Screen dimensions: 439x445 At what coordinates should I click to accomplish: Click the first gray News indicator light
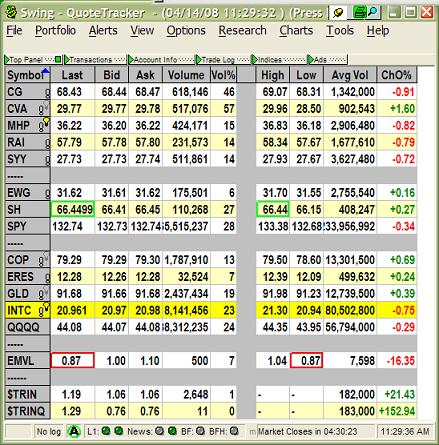[159, 431]
